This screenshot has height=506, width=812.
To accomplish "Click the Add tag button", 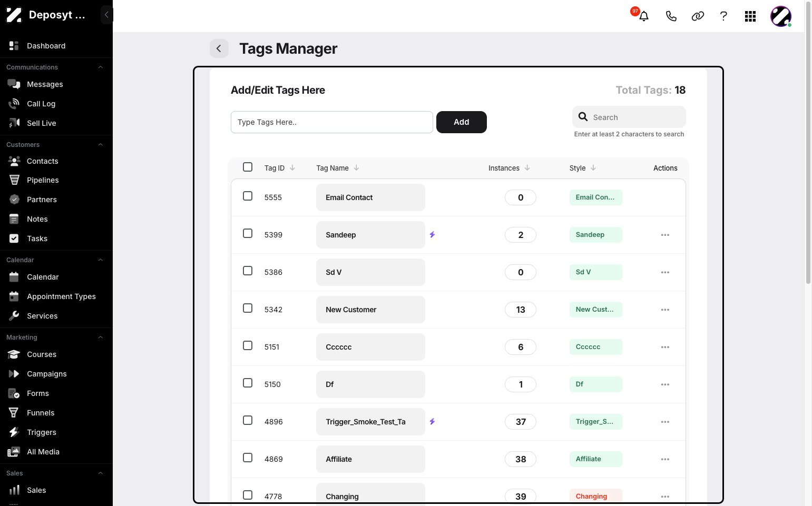I will coord(462,122).
